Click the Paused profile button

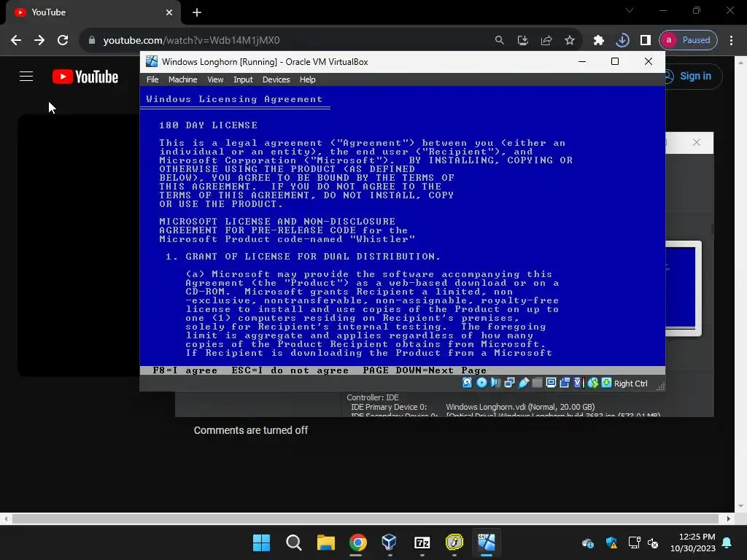[688, 40]
